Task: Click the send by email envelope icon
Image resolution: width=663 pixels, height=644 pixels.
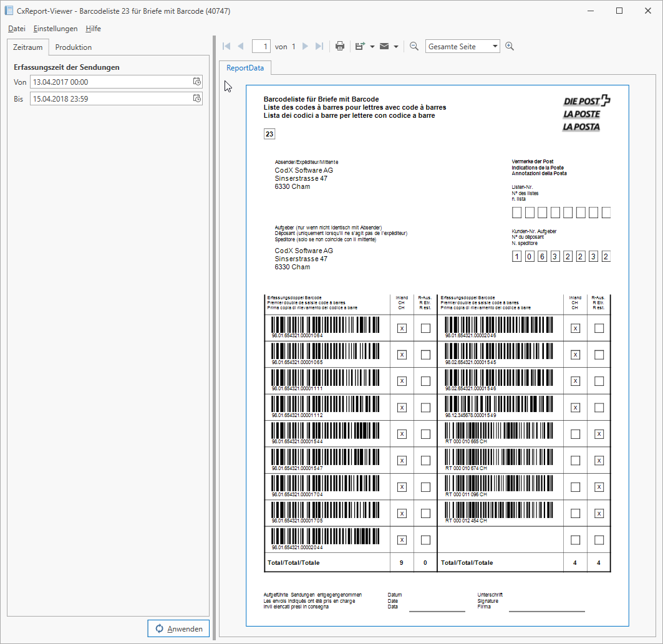Action: (384, 47)
